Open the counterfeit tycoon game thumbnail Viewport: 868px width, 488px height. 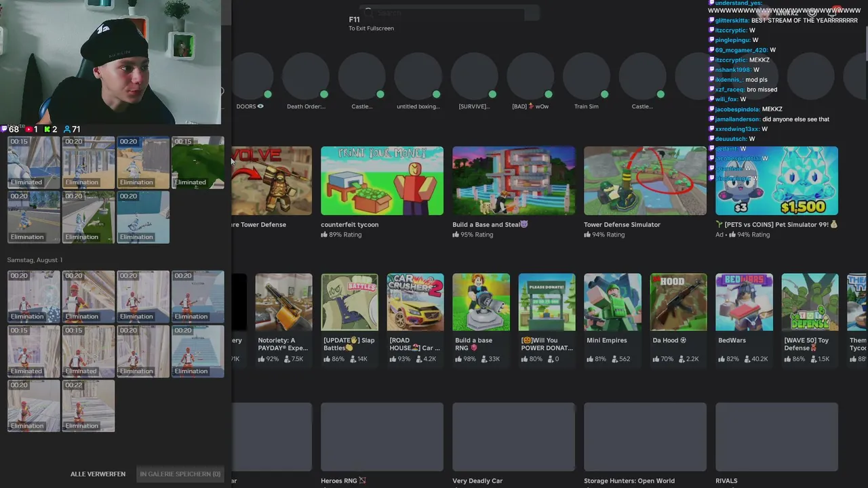coord(382,181)
